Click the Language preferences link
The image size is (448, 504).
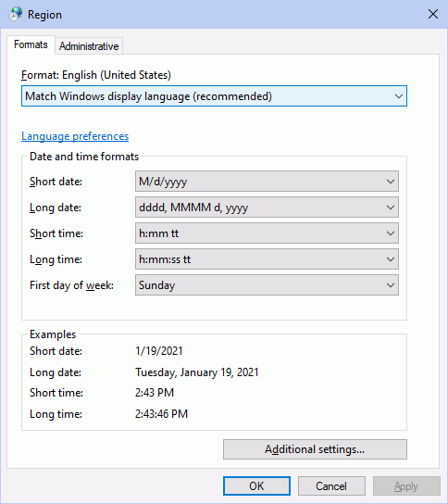(x=75, y=136)
